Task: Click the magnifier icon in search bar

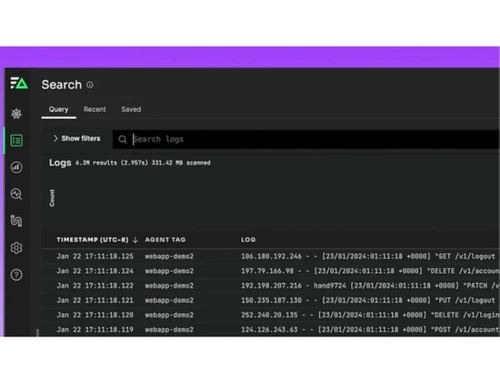Action: [x=123, y=139]
